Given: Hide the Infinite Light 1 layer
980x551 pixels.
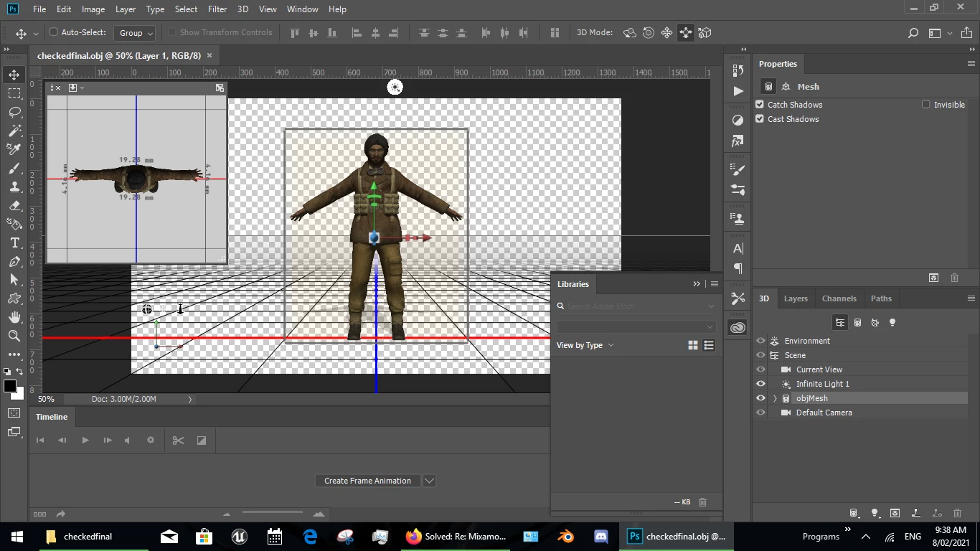Looking at the screenshot, I should (x=760, y=384).
